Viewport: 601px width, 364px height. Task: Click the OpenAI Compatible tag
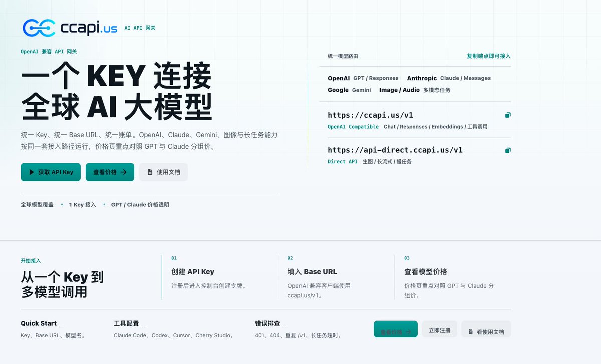point(353,127)
